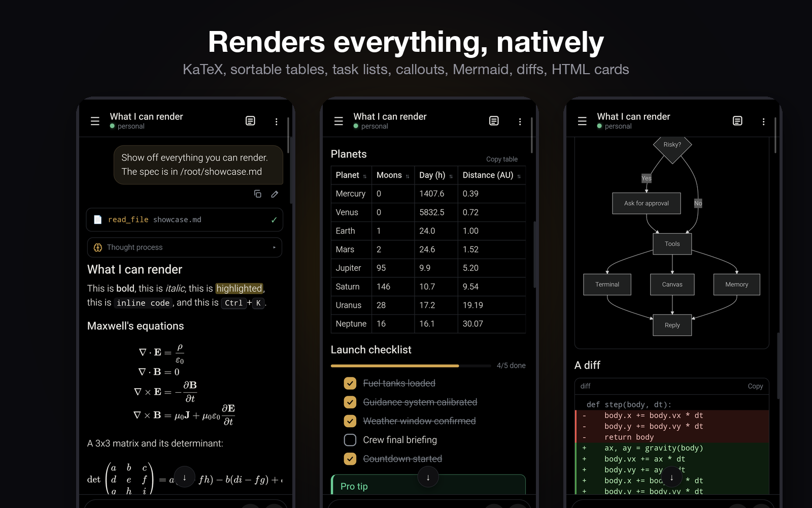The image size is (812, 508).
Task: Open hamburger menu in left phone screen
Action: click(x=95, y=121)
